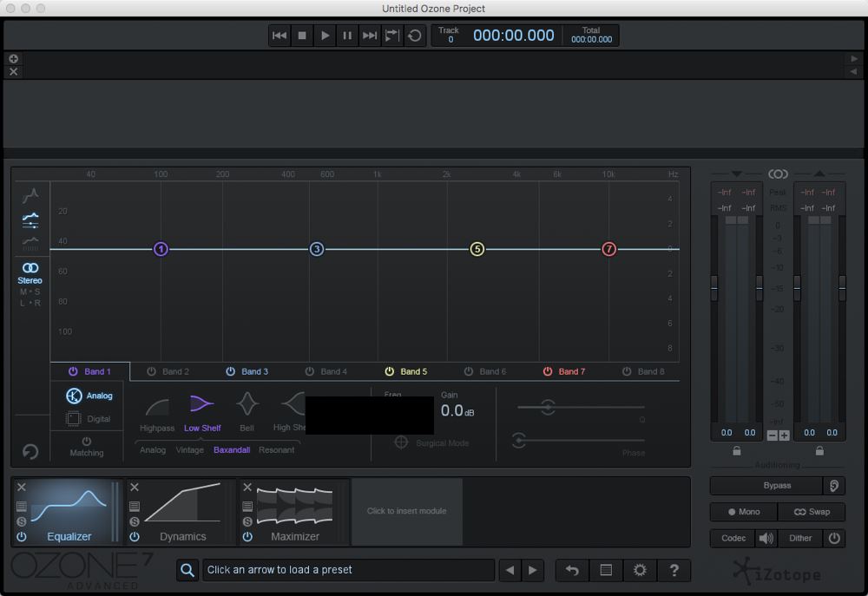This screenshot has height=596, width=868.
Task: Click the undo arrow near the bottom toolbar
Action: [x=572, y=570]
